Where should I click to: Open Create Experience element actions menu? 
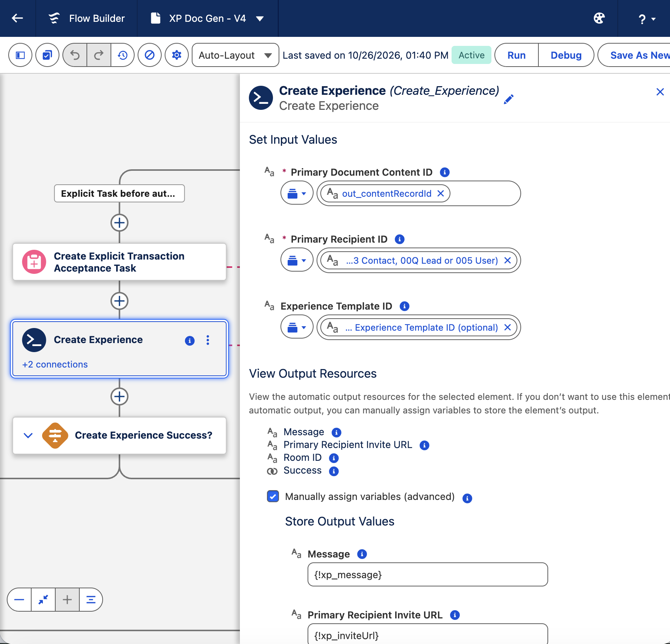click(x=208, y=340)
